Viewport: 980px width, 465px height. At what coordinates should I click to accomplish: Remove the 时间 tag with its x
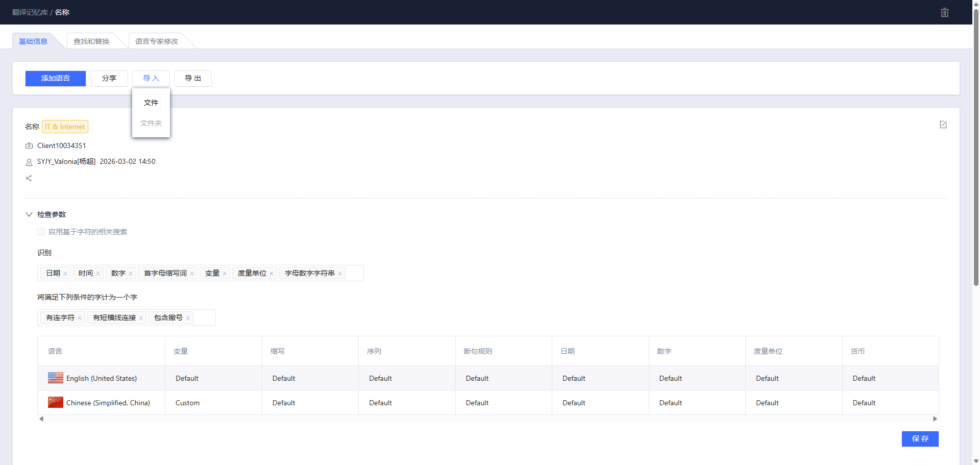(98, 274)
